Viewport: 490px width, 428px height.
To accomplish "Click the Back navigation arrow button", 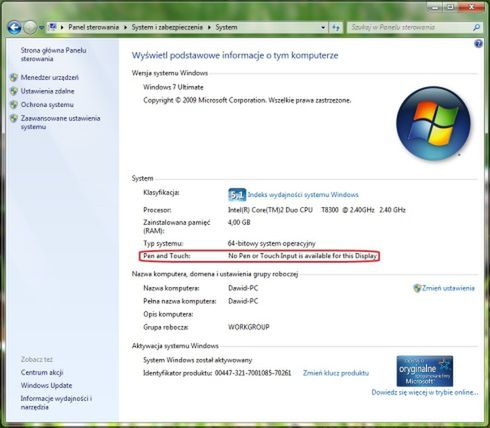I will coord(14,27).
